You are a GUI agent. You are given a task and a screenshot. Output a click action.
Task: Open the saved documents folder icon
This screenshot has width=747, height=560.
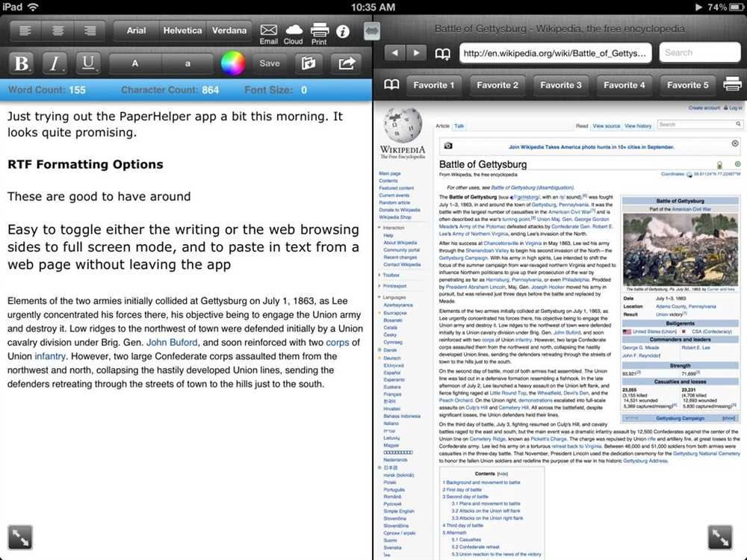(x=309, y=63)
